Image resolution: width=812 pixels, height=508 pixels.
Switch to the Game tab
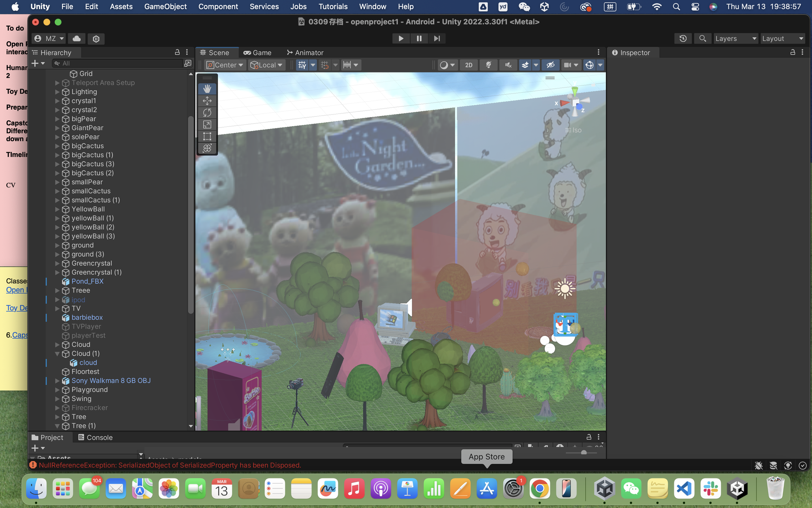point(258,52)
